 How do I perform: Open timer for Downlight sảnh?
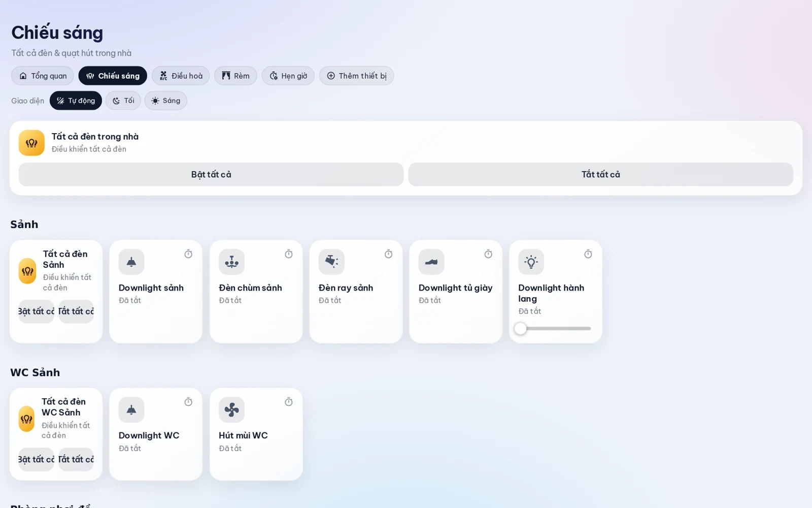pos(188,254)
